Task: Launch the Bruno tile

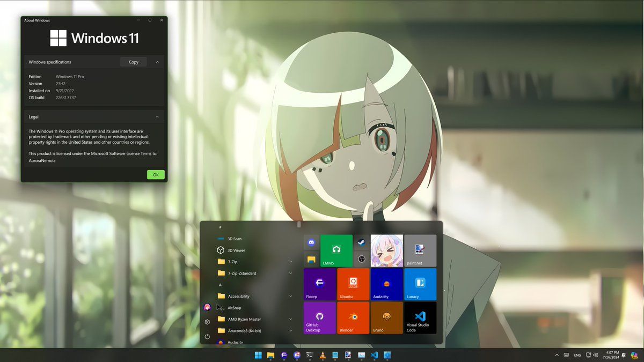Action: (386, 317)
